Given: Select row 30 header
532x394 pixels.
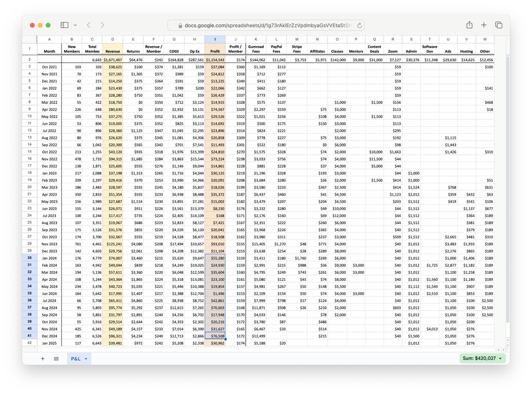Looking at the screenshot, I should (x=29, y=258).
